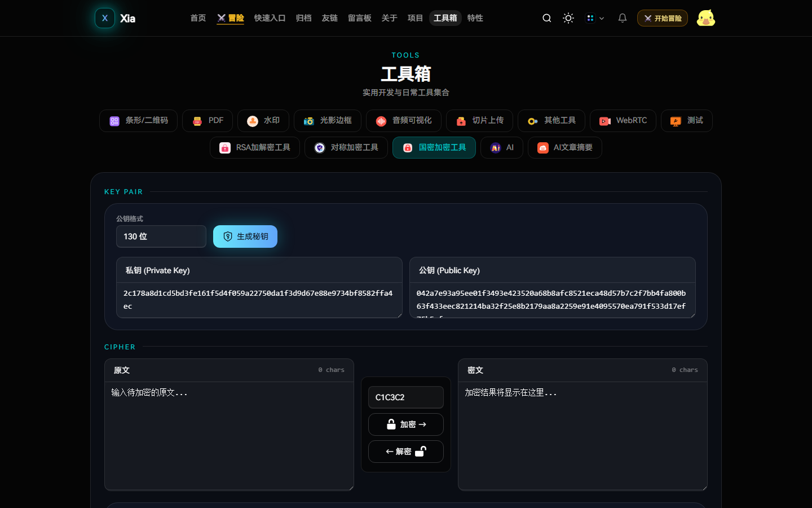The height and width of the screenshot is (508, 812).
Task: Expand the color palette dropdown in header
Action: click(595, 18)
